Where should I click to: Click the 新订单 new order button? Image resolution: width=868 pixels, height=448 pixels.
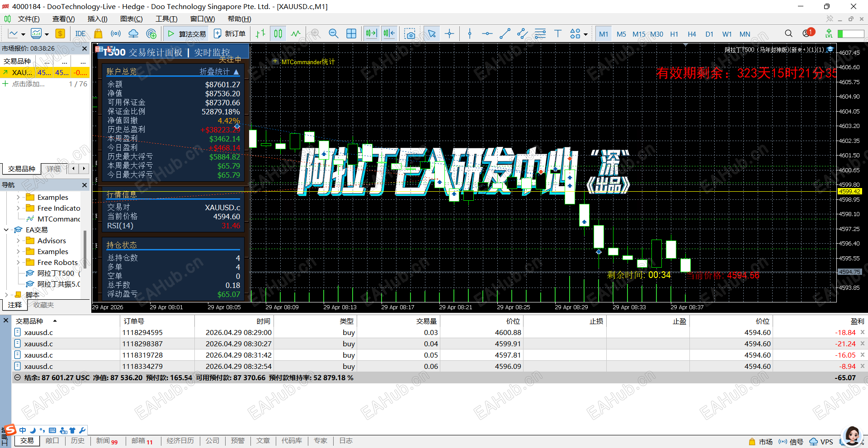click(x=230, y=34)
